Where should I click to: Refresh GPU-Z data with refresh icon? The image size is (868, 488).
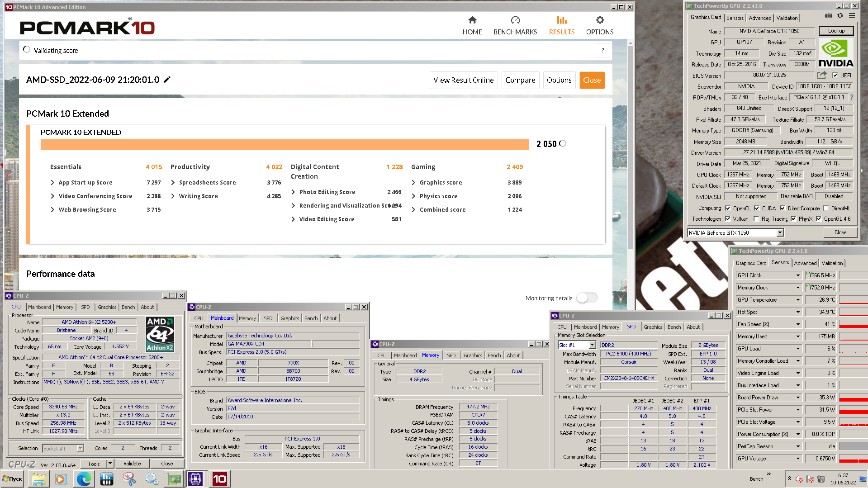tap(840, 15)
